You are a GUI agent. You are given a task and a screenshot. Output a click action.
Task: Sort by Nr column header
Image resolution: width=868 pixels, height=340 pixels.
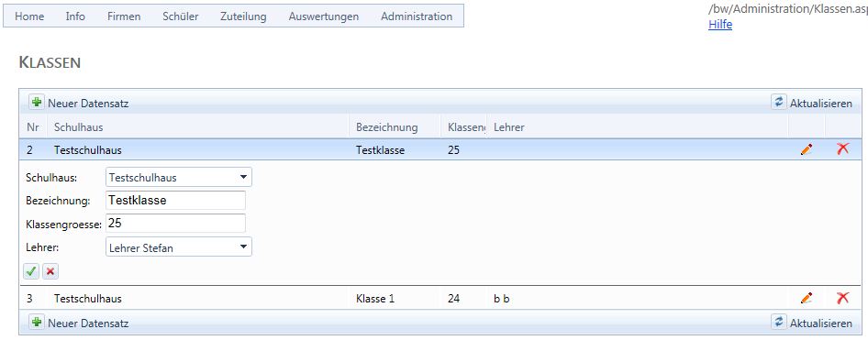(32, 127)
